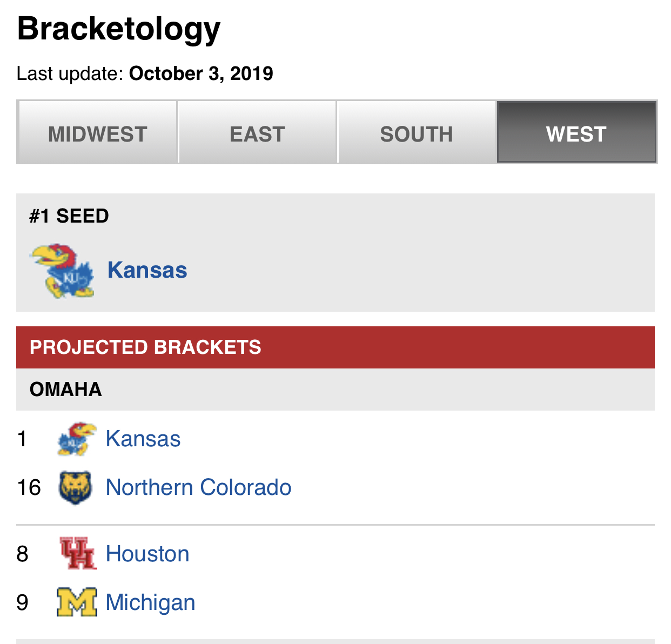Click the Northern Colorado bear logo
The width and height of the screenshot is (671, 644).
click(x=75, y=487)
